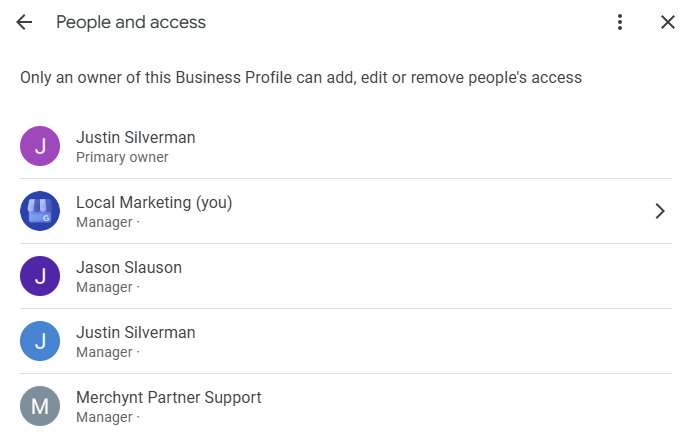The height and width of the screenshot is (448, 691).
Task: Click the Manager label under Jason Slauson
Action: (x=104, y=287)
